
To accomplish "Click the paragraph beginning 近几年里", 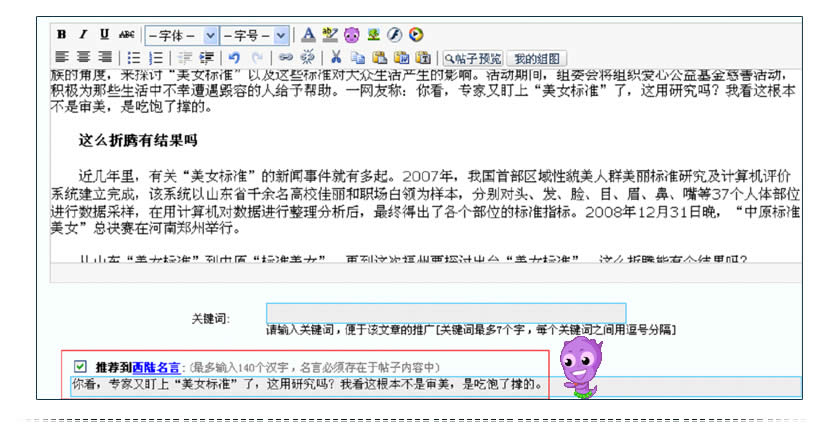I will [425, 202].
